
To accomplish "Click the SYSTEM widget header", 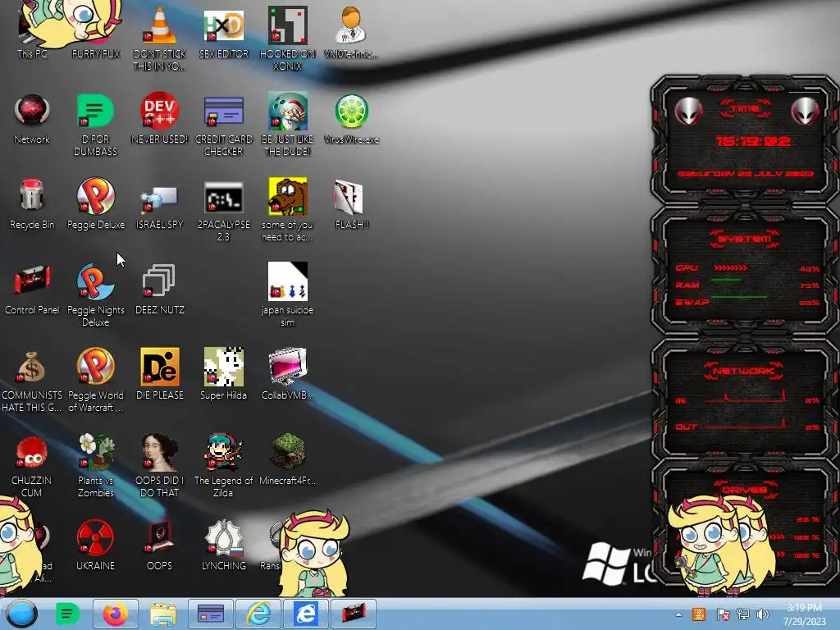I will point(745,239).
